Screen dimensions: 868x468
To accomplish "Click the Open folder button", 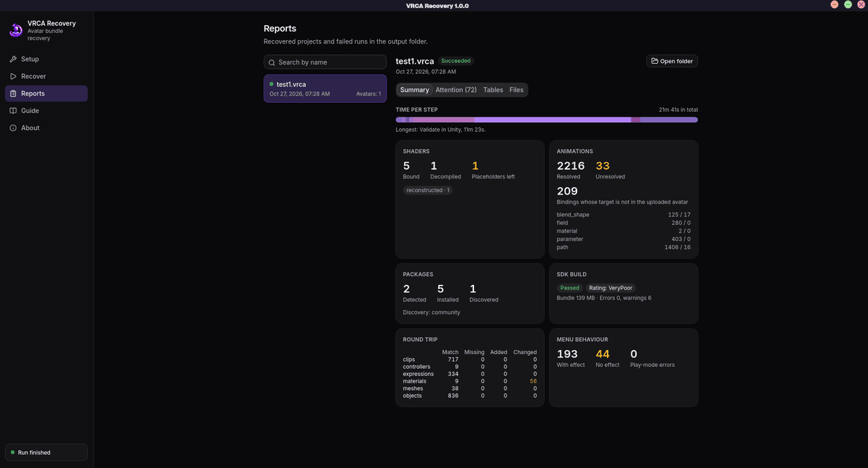I will click(x=672, y=61).
